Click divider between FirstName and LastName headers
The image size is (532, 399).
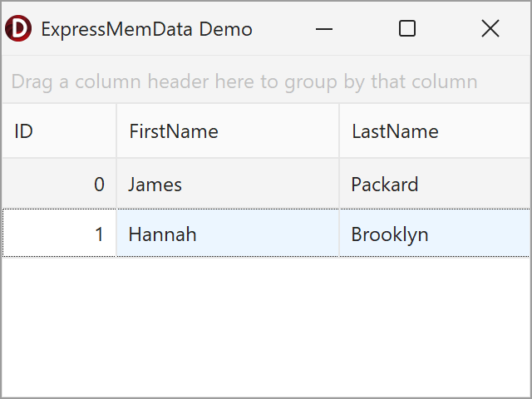click(x=339, y=131)
